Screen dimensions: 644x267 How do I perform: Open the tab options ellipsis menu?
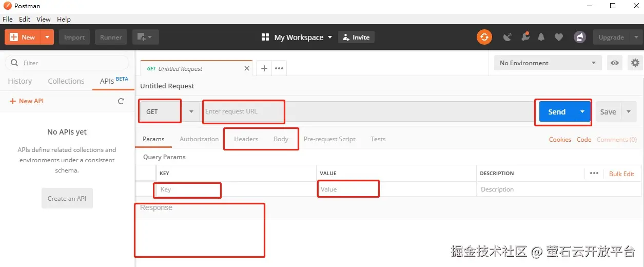pyautogui.click(x=279, y=68)
